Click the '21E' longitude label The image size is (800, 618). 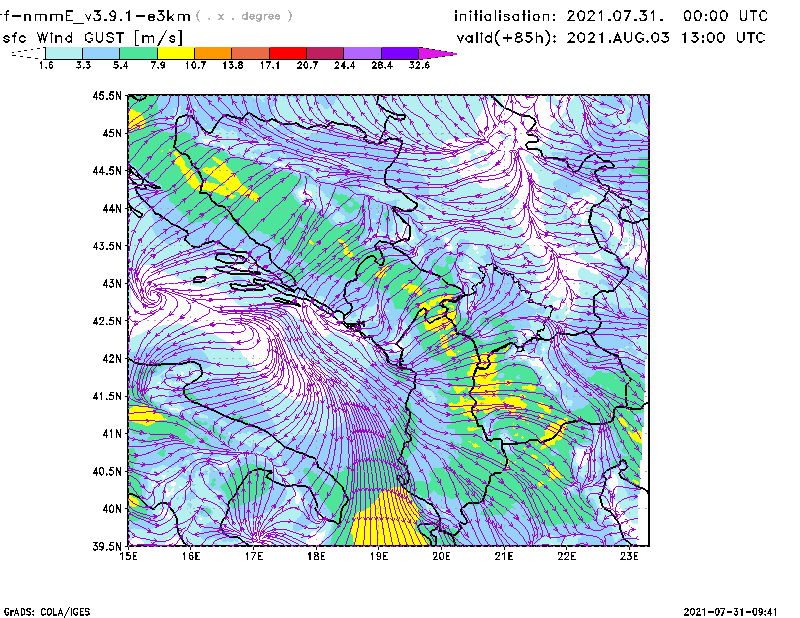[x=504, y=556]
